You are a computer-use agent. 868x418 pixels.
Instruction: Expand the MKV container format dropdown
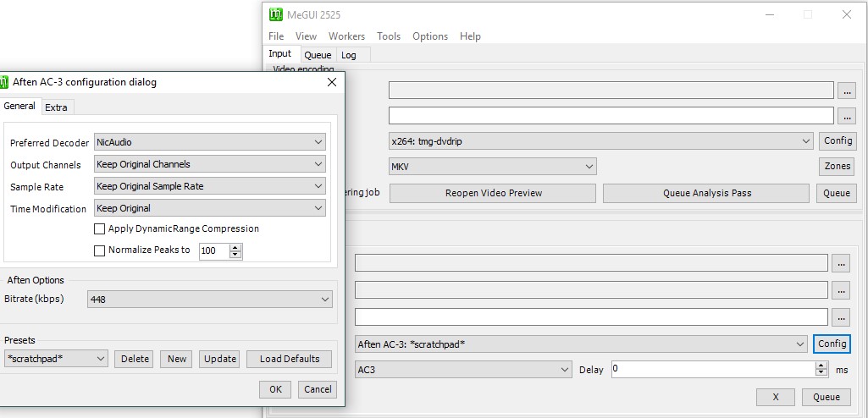(493, 167)
